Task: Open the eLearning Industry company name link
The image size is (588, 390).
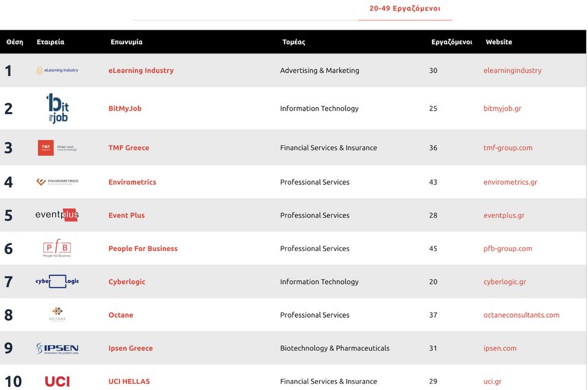Action: point(141,70)
